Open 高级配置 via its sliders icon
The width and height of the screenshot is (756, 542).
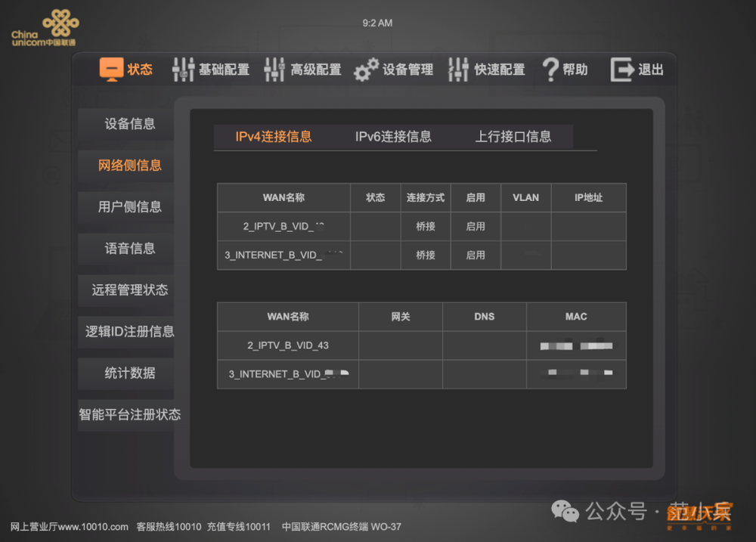pos(274,69)
